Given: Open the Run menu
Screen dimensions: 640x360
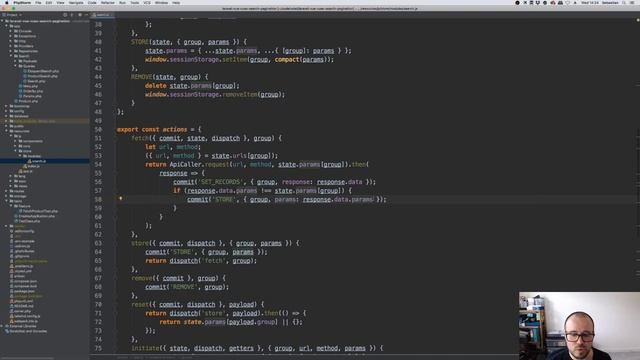Looking at the screenshot, I should coord(122,2).
